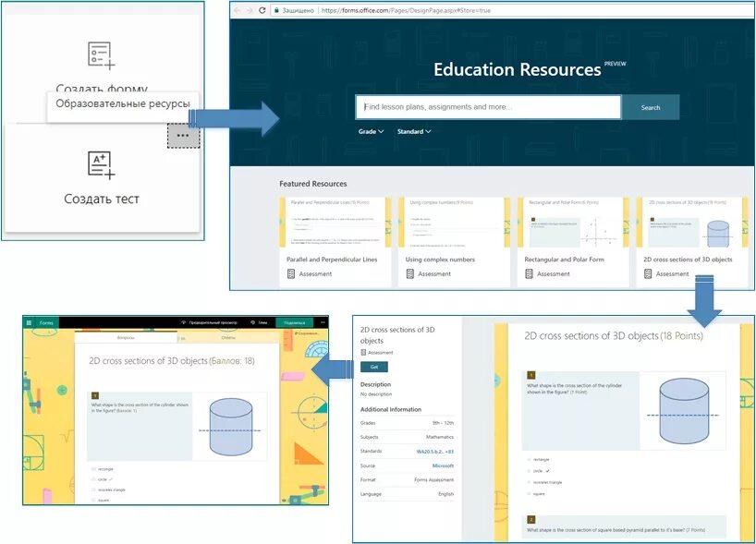Open the app launcher waffle in Forms editor
756x544 pixels.
click(29, 322)
